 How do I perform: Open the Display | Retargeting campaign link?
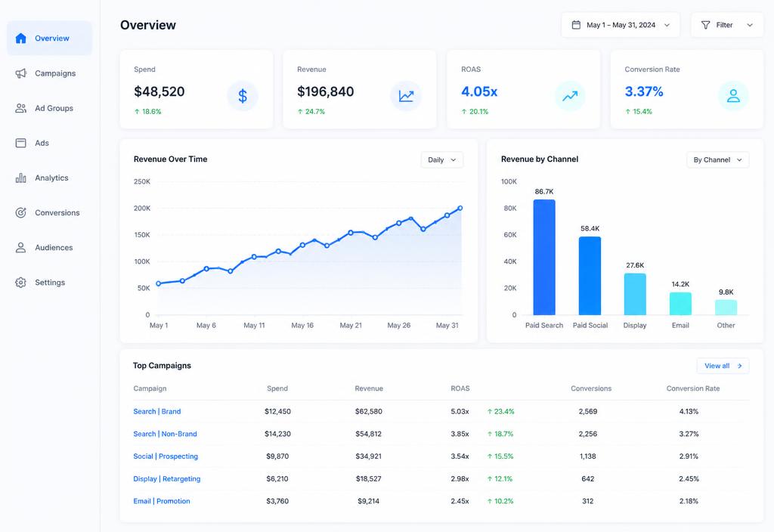[167, 478]
